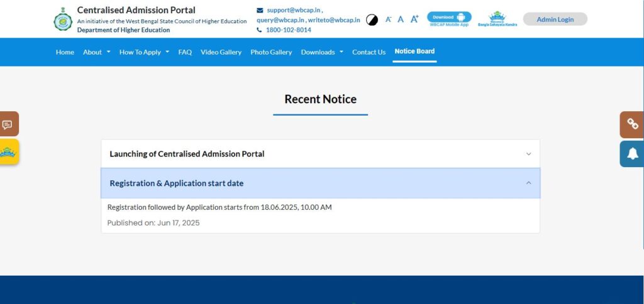Email writeto@wbcap.in address link
Screen dimensions: 644x304
334,19
